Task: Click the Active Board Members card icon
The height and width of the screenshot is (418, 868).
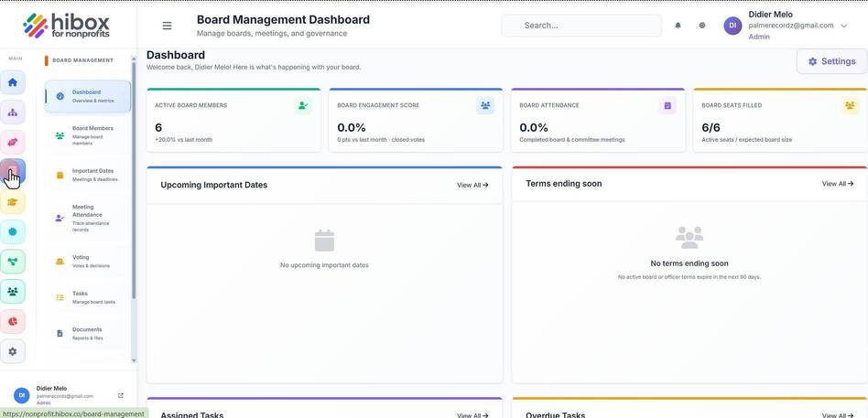Action: [x=303, y=105]
